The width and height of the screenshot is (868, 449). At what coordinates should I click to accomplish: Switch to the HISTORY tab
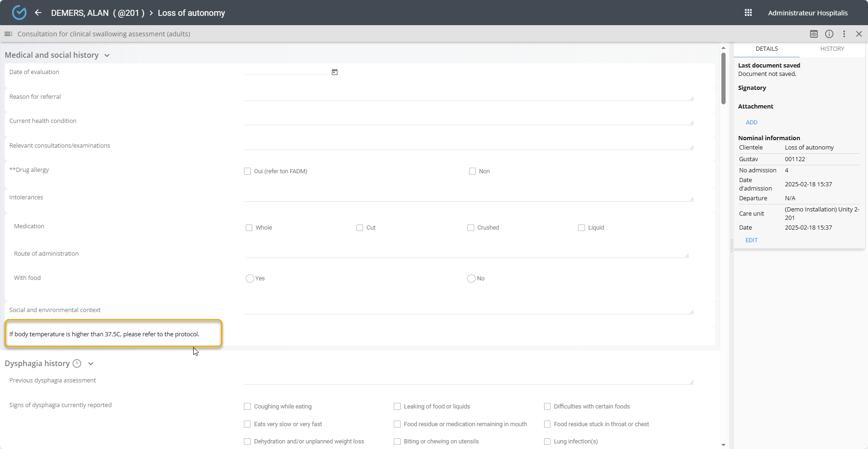[832, 49]
